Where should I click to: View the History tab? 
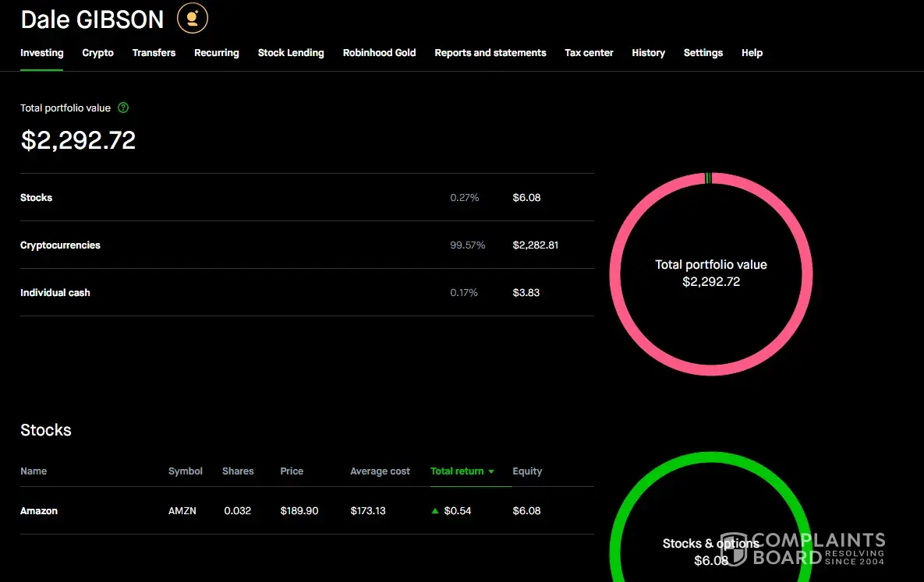648,53
